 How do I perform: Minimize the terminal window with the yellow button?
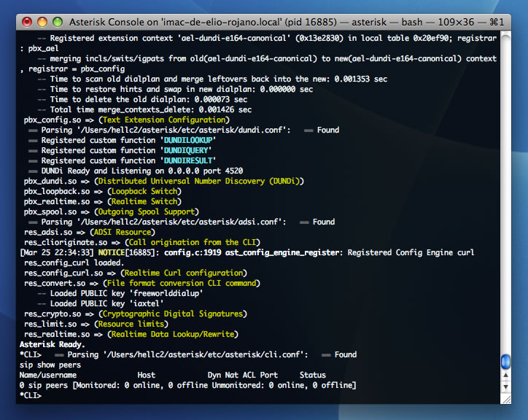click(42, 22)
